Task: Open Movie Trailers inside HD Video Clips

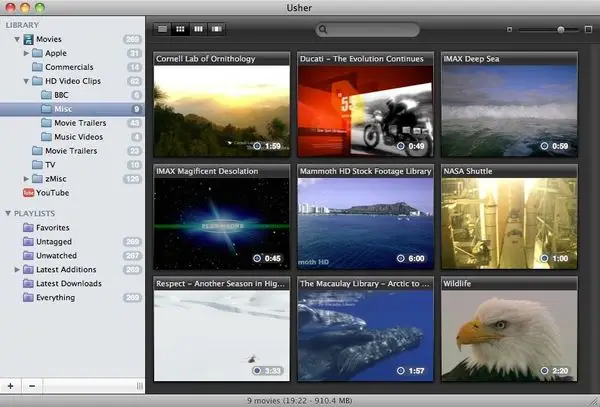Action: (x=72, y=123)
